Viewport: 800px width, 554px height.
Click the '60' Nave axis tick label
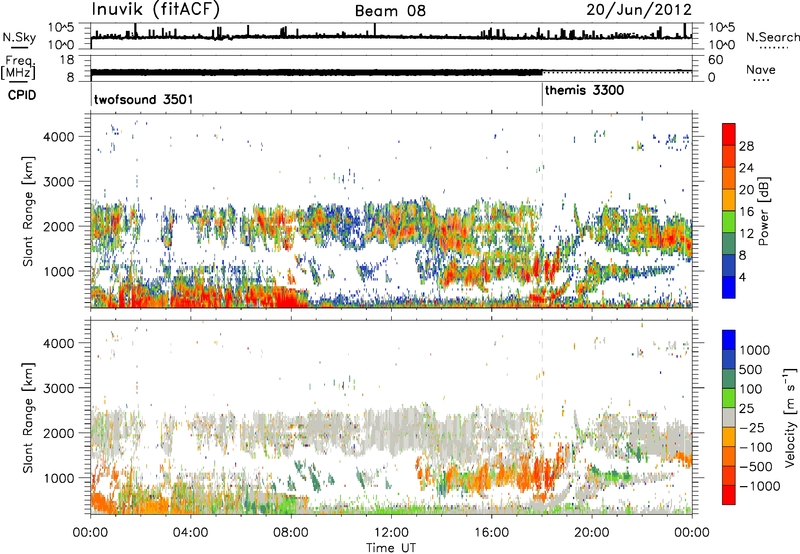(715, 60)
